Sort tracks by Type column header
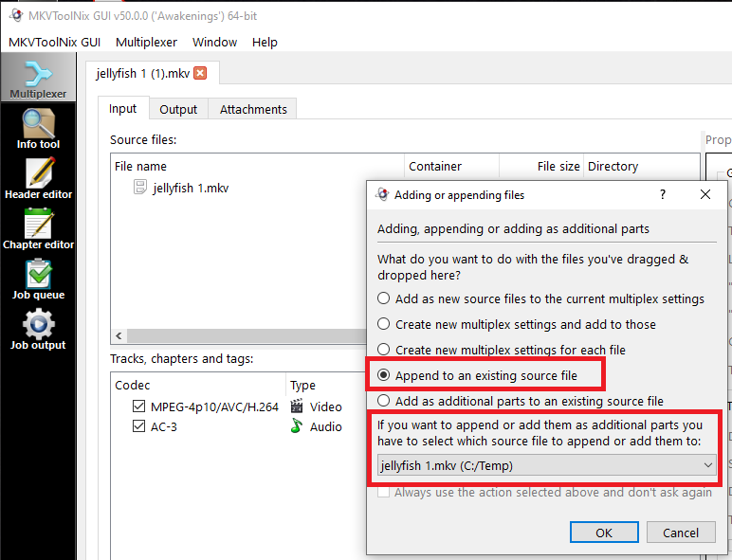732x560 pixels. (x=326, y=385)
